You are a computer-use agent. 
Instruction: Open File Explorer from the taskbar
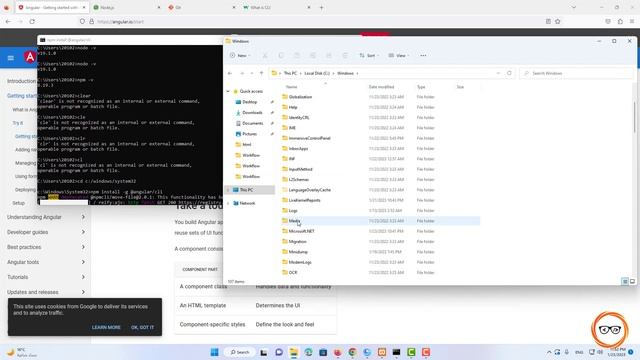(293, 352)
